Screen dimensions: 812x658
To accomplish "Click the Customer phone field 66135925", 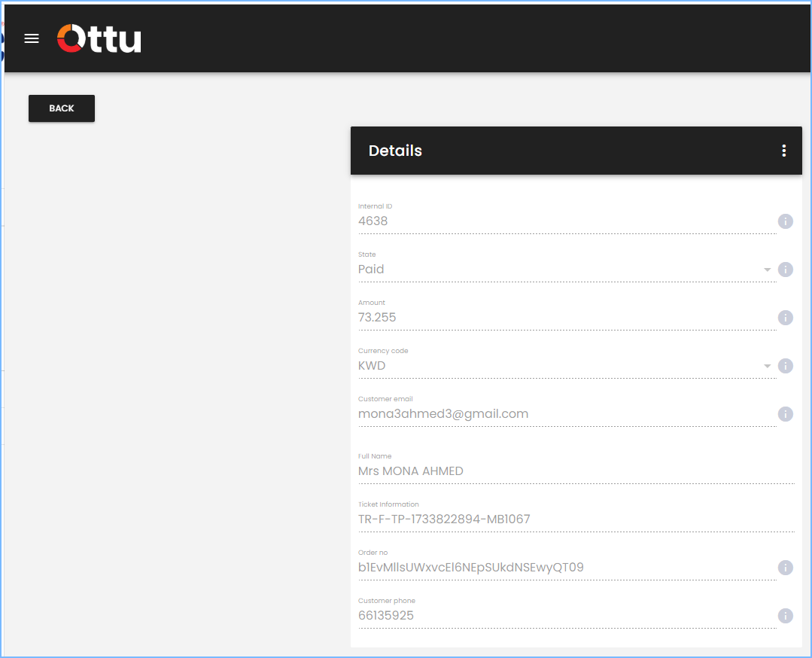I will tap(567, 616).
